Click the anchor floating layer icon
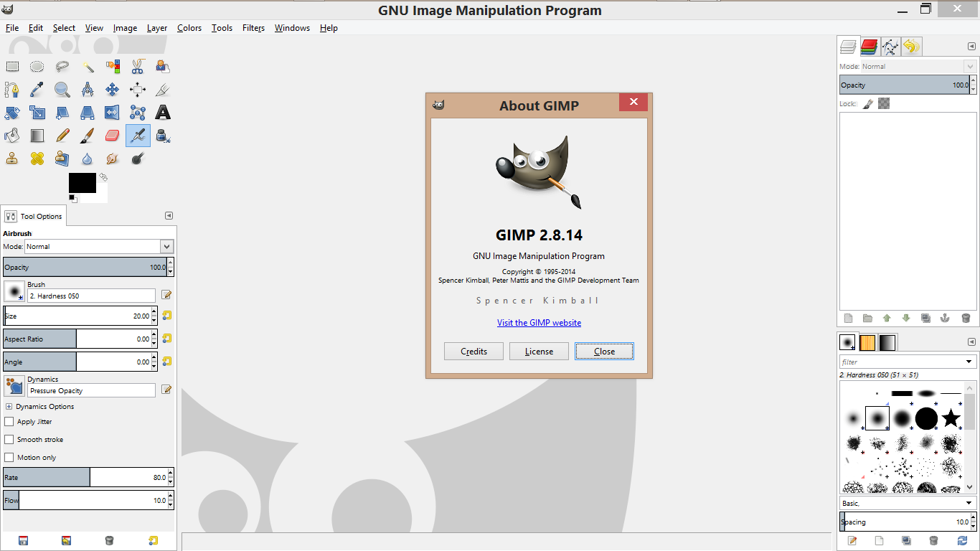980x551 pixels. click(945, 318)
